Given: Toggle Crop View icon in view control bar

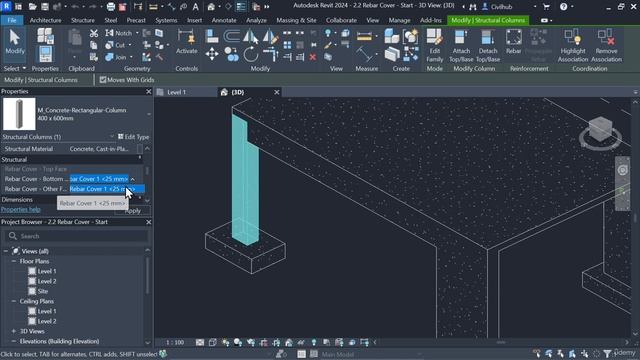Looking at the screenshot, I should coord(264,342).
